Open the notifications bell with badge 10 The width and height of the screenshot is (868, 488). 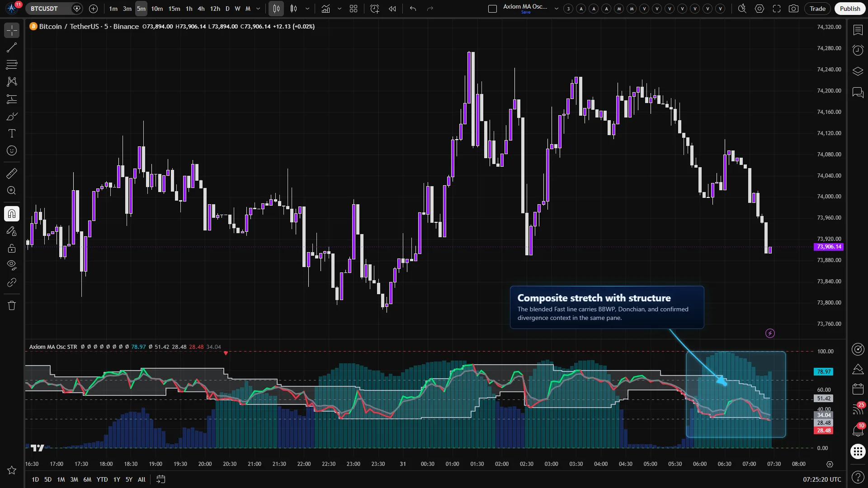(x=858, y=431)
